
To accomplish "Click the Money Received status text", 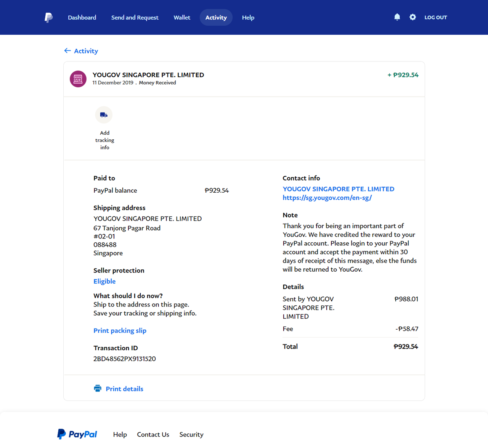I will pyautogui.click(x=157, y=82).
